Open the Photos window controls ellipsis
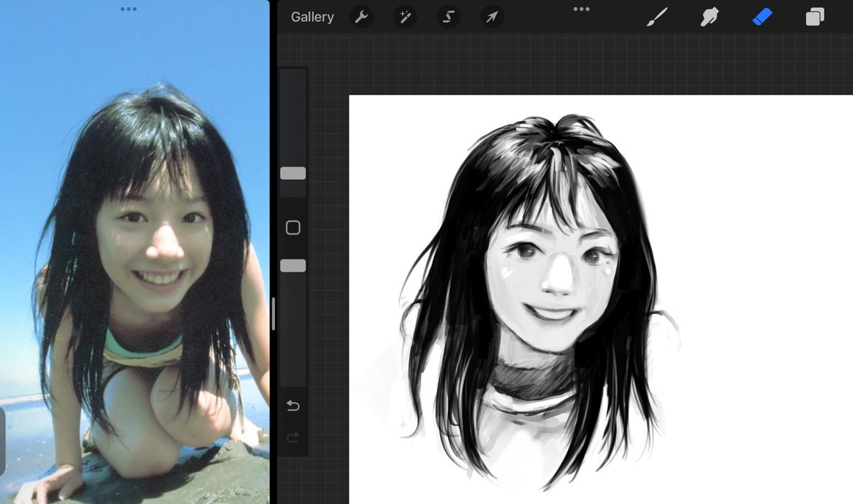 129,9
